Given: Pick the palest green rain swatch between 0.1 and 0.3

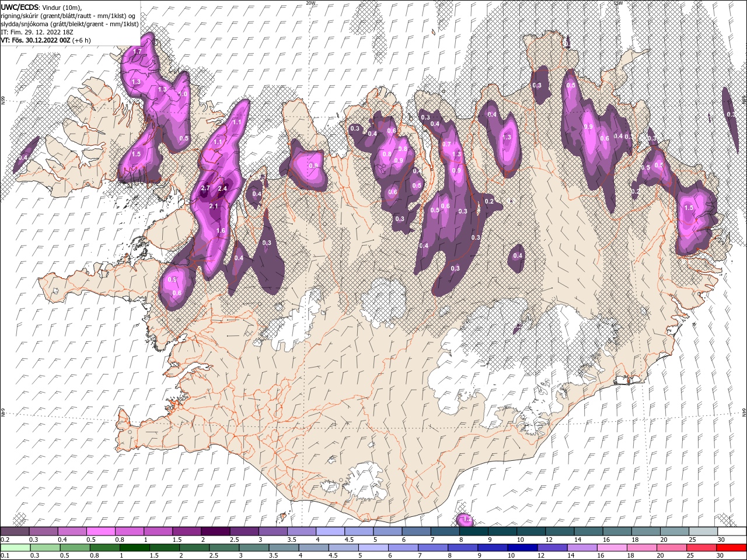Looking at the screenshot, I should [x=15, y=548].
